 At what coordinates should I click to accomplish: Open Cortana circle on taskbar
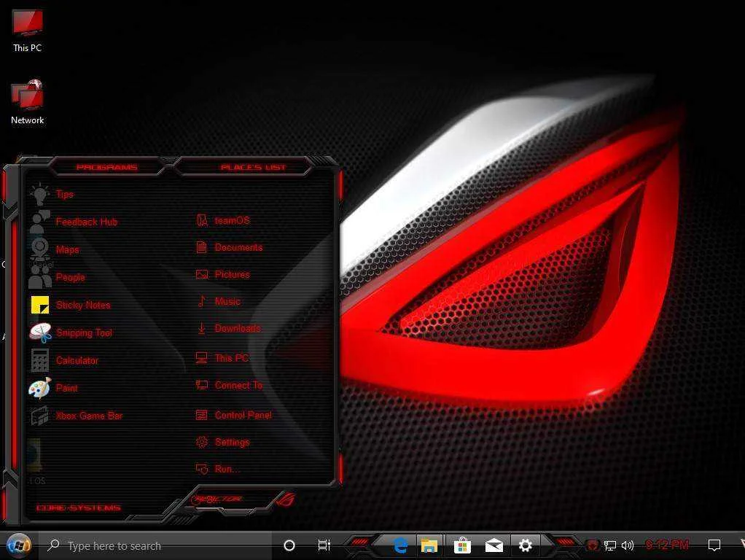(x=289, y=545)
